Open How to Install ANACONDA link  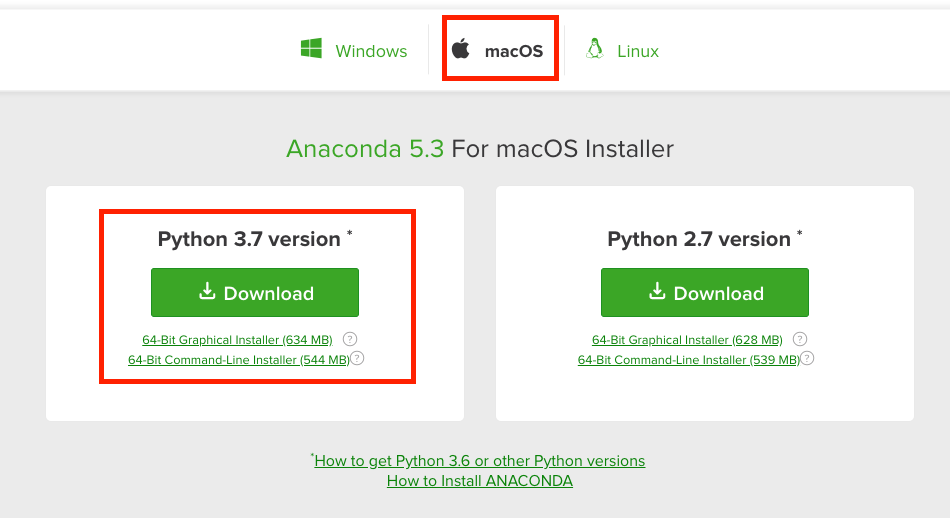coord(480,481)
